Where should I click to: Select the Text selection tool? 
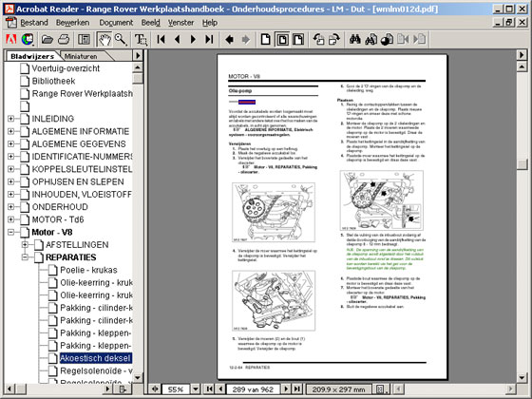(141, 39)
